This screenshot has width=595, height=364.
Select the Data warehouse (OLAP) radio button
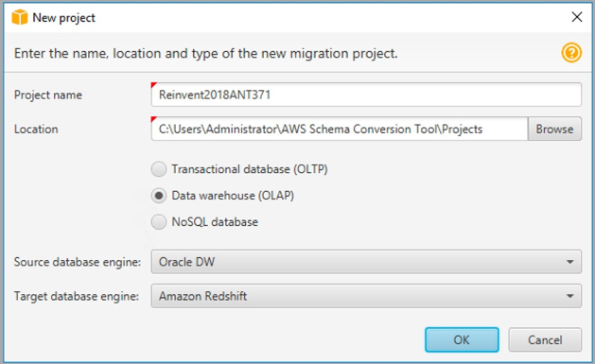[x=159, y=196]
